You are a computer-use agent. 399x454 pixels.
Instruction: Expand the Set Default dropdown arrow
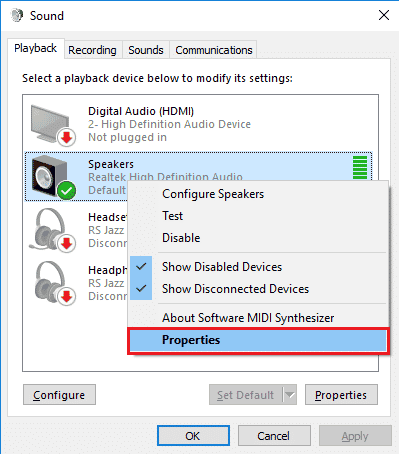tap(290, 395)
